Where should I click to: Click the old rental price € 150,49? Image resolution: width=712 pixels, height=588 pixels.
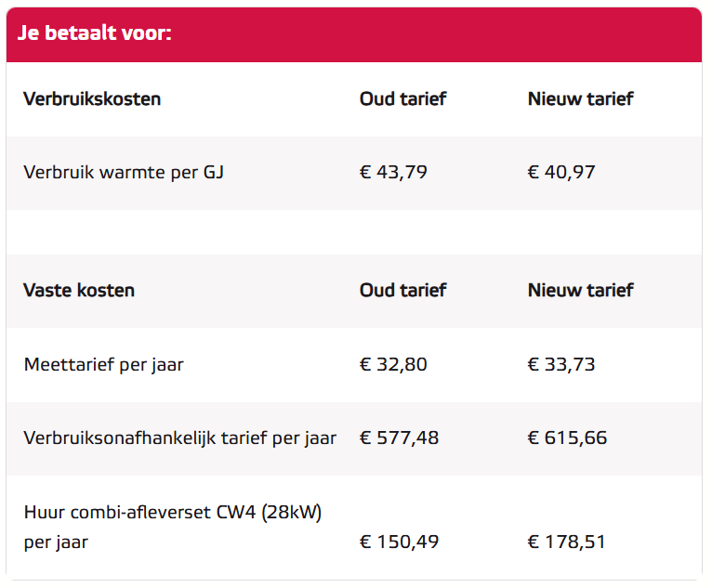[399, 542]
